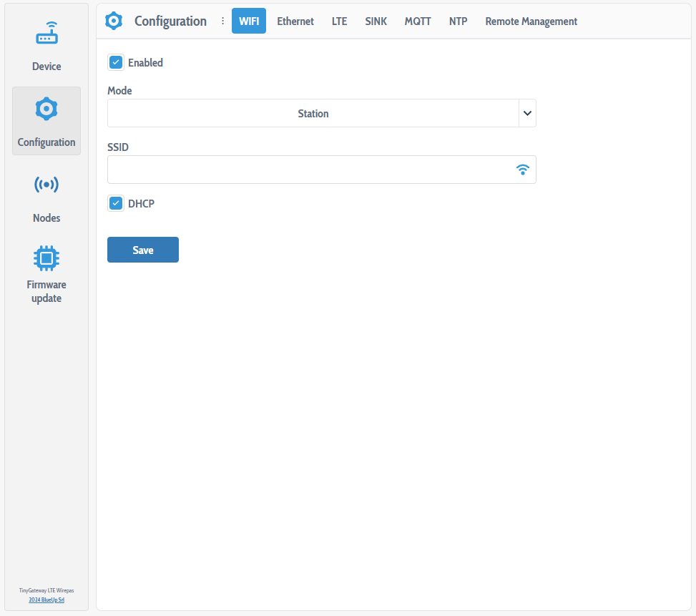Switch to the LTE tab
The width and height of the screenshot is (696, 616).
pyautogui.click(x=339, y=21)
